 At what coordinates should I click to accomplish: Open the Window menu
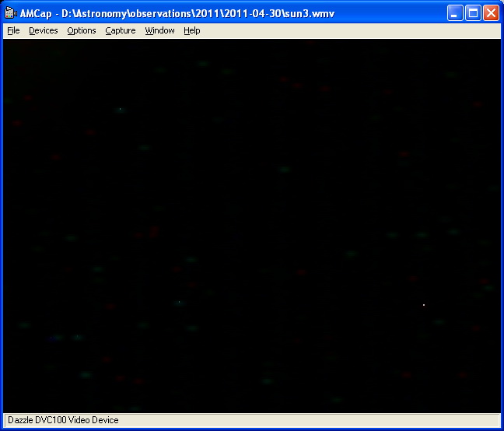(159, 30)
